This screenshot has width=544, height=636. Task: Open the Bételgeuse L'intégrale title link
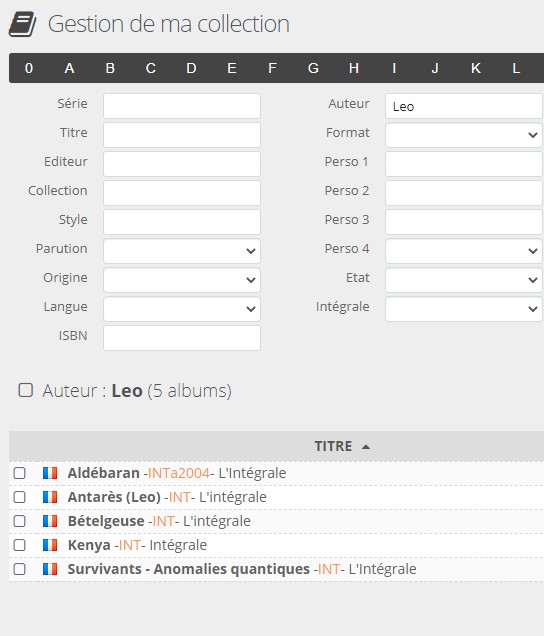(159, 521)
